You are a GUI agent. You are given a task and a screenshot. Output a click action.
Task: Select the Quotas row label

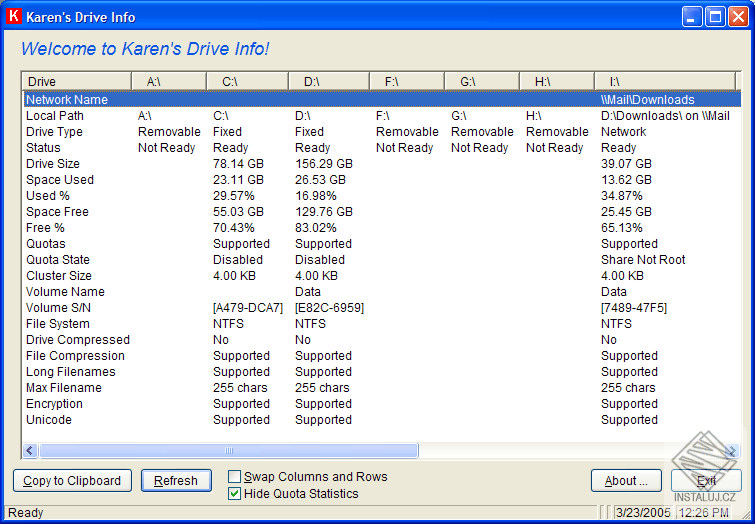[46, 243]
